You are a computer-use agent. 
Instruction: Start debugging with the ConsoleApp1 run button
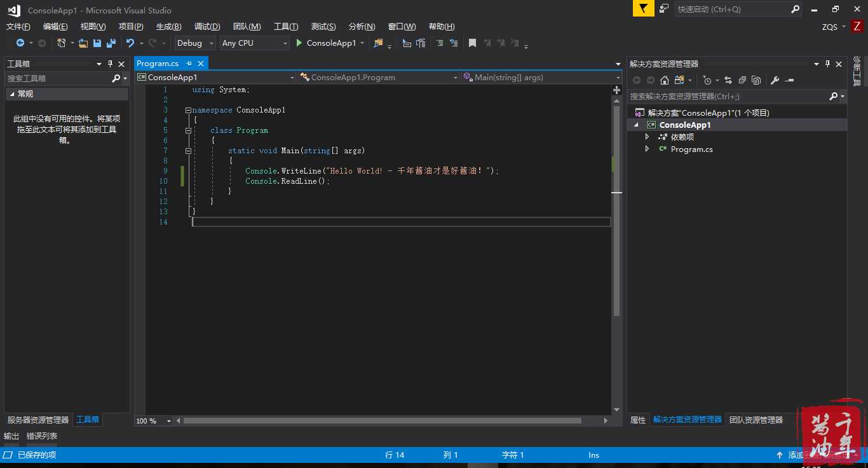[325, 43]
